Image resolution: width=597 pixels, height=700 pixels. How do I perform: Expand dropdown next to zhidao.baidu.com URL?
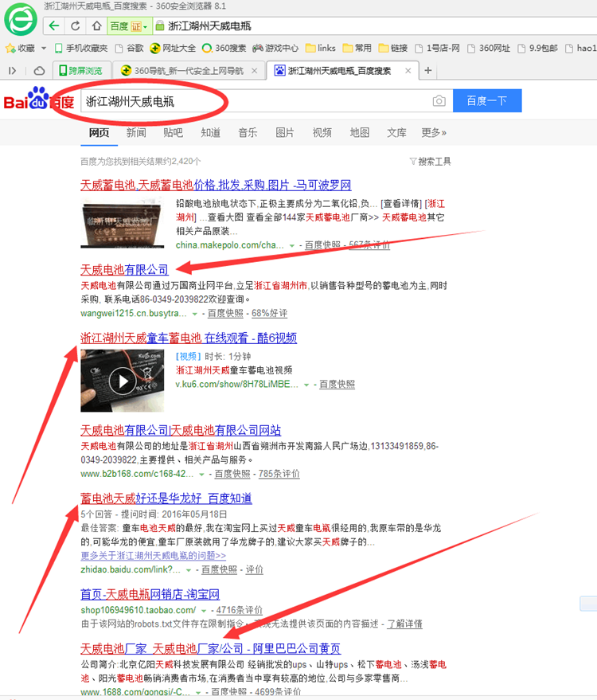(x=189, y=570)
